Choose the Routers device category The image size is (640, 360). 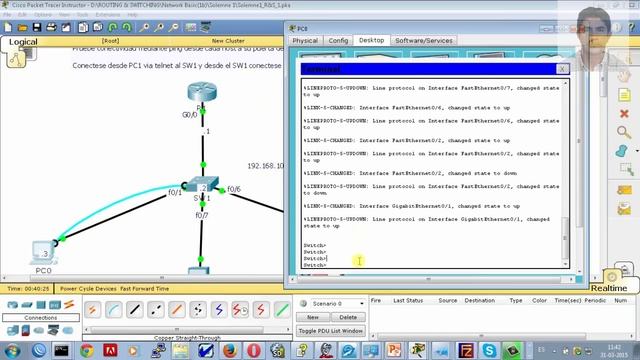[13, 304]
